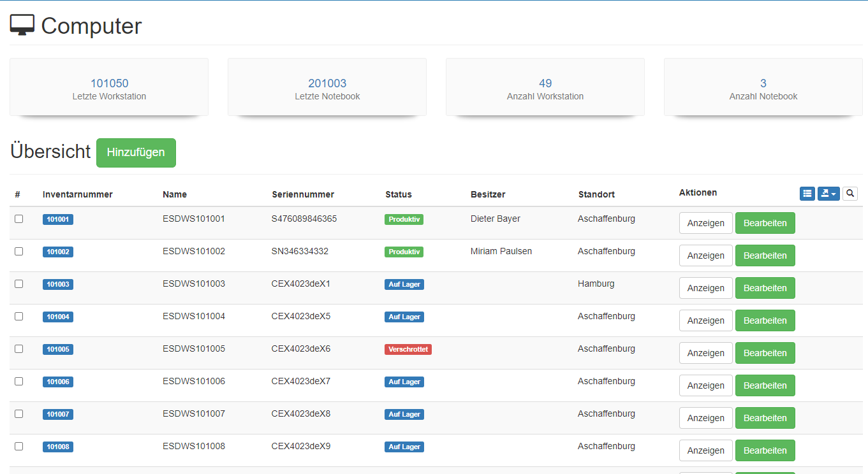Click Auf Lager badge for ESDWS101003
This screenshot has height=474, width=868.
pos(404,284)
